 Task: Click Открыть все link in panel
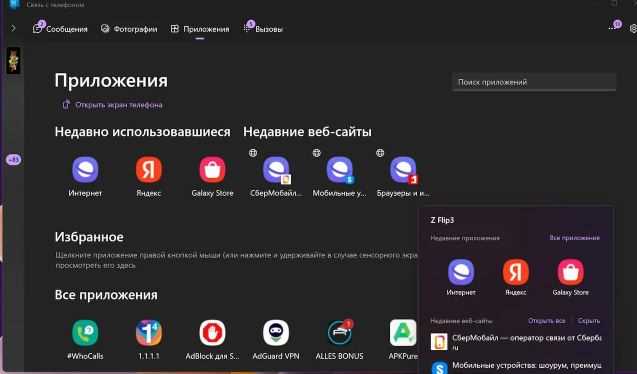click(546, 321)
